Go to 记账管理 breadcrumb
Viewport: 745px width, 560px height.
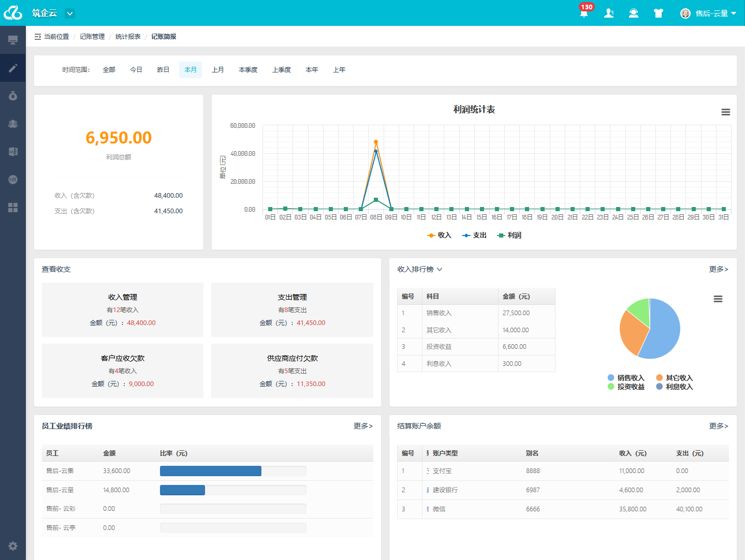(x=92, y=37)
